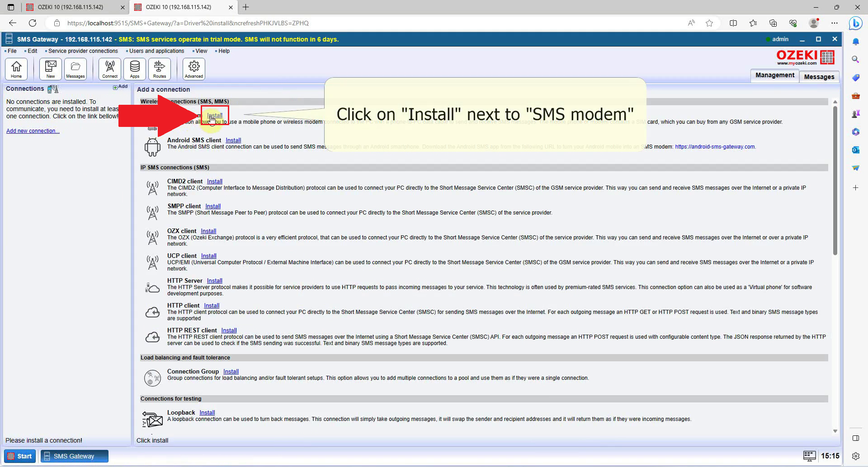Switch to the Management tab
Image resolution: width=868 pixels, height=467 pixels.
point(774,75)
